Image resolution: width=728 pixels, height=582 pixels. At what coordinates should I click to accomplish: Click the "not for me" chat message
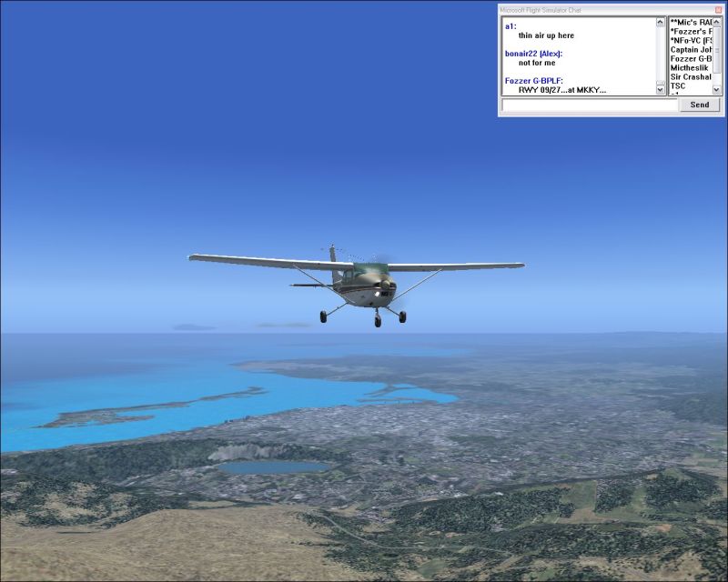pos(537,63)
